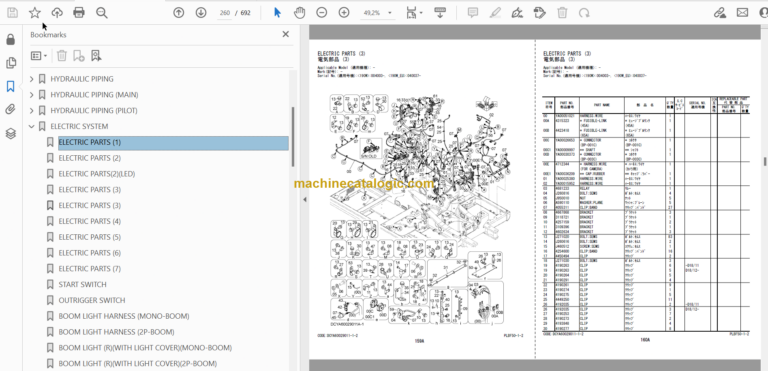The image size is (768, 371).
Task: Open the Print dialog
Action: pyautogui.click(x=79, y=13)
